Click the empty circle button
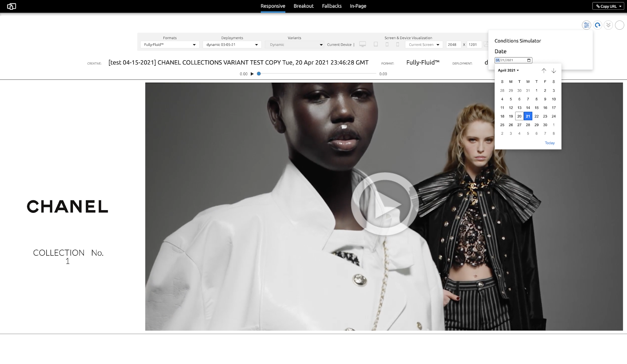The image size is (627, 364). pyautogui.click(x=620, y=25)
